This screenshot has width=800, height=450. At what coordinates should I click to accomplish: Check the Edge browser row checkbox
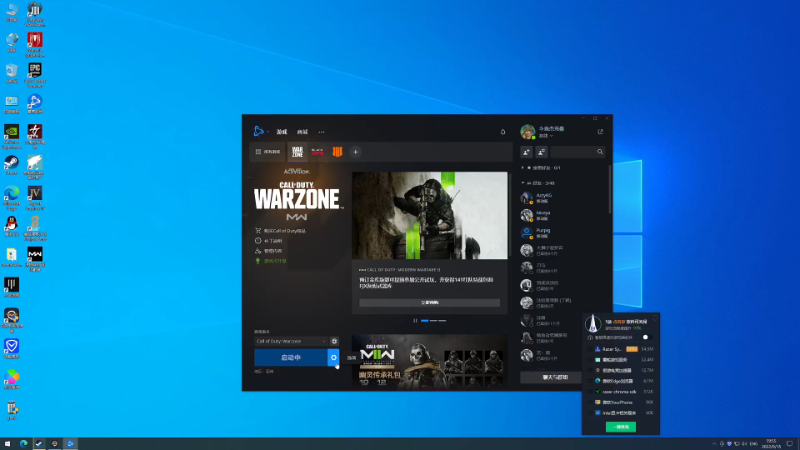coord(591,381)
